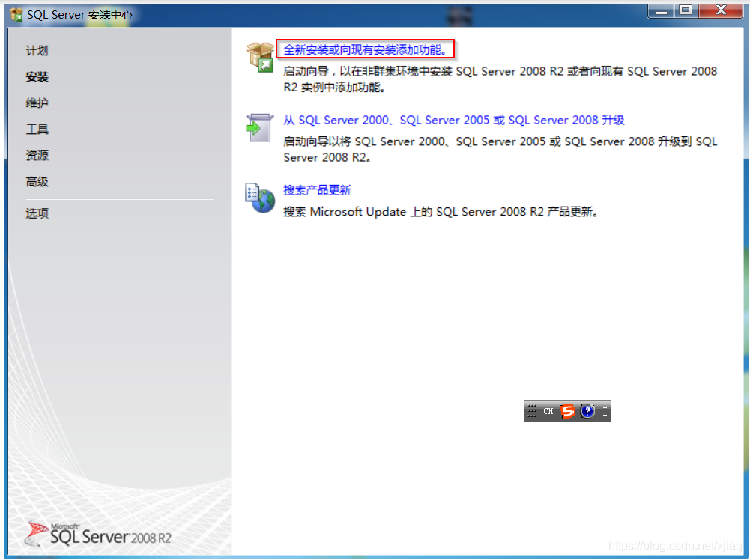Select the 高级 sidebar item
Image resolution: width=750 pixels, height=560 pixels.
coord(37,182)
